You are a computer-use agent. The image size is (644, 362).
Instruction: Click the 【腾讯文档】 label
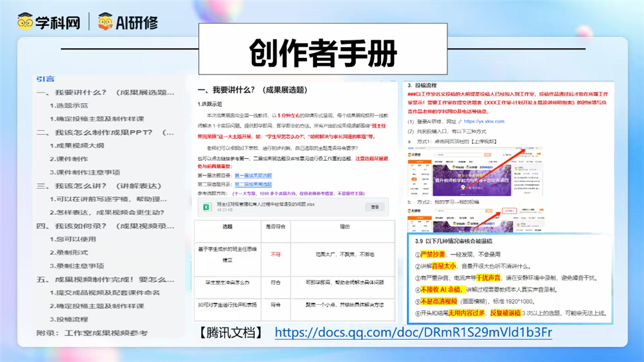click(x=231, y=332)
